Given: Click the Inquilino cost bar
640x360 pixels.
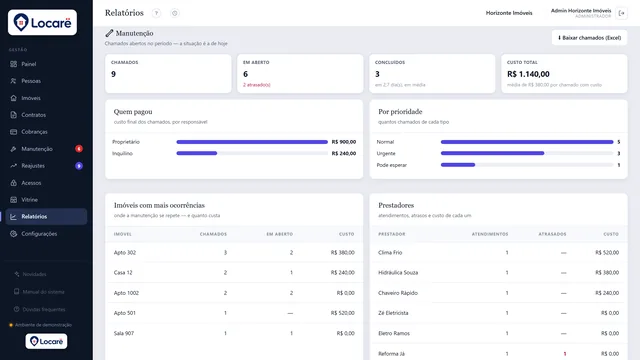Looking at the screenshot, I should (x=252, y=153).
